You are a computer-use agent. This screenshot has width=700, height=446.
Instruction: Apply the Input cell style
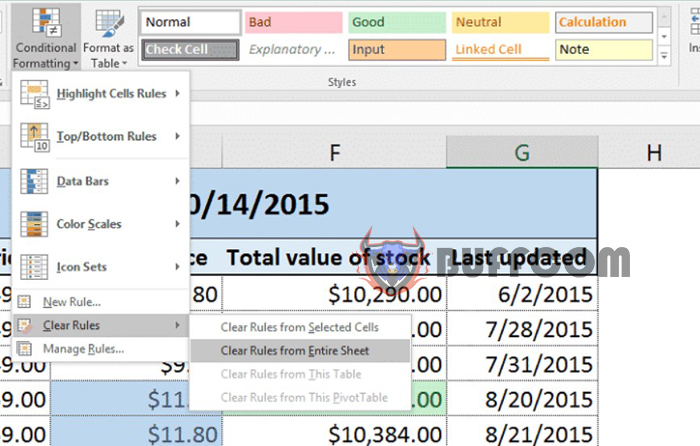[397, 50]
